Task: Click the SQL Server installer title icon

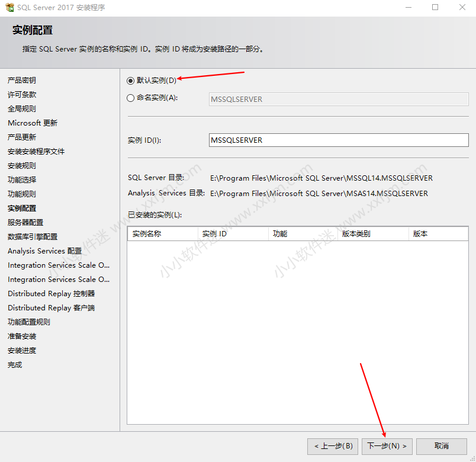Action: pyautogui.click(x=9, y=7)
